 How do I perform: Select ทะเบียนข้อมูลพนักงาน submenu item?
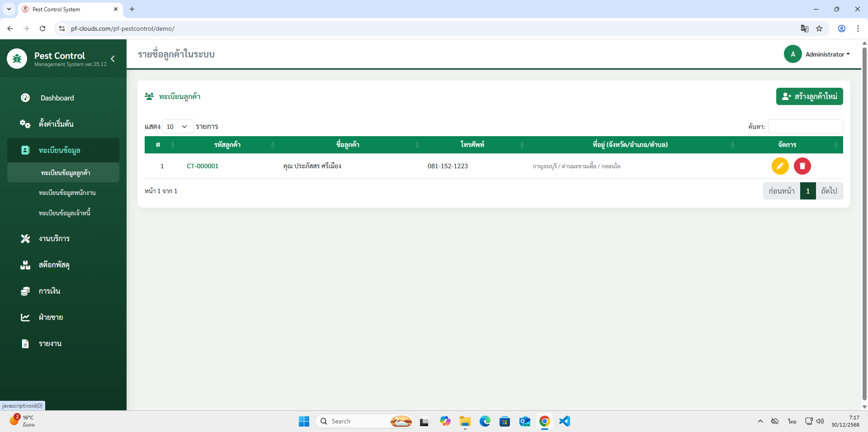67,193
